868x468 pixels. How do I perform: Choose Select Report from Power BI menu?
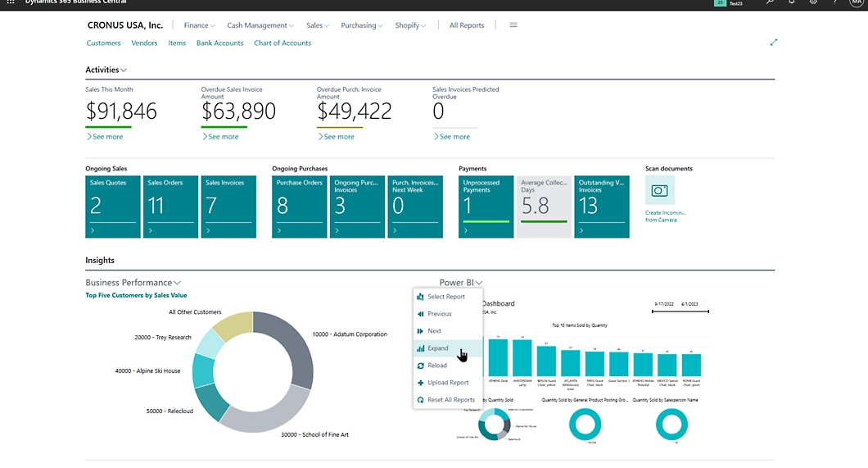coord(448,297)
